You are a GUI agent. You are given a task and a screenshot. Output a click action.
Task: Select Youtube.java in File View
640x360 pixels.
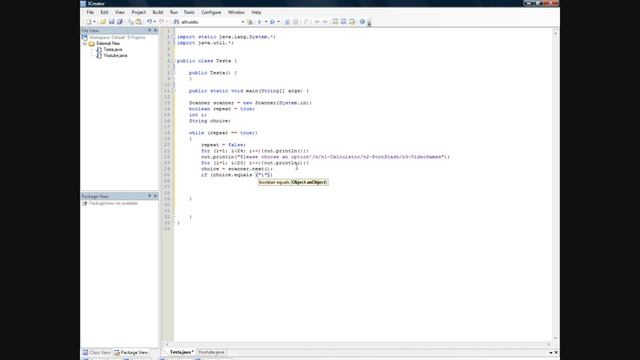pyautogui.click(x=111, y=56)
